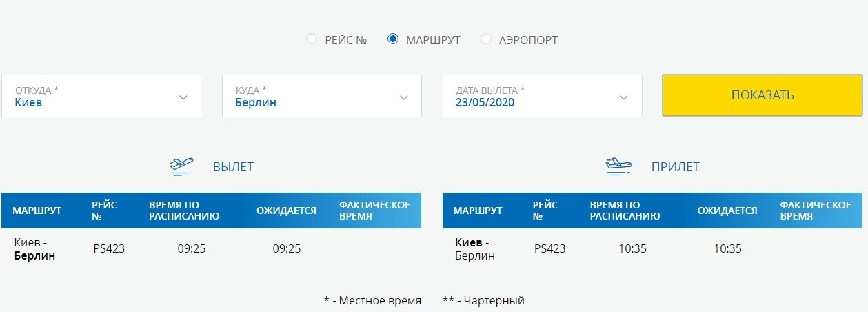This screenshot has height=312, width=868.
Task: Click the ВЫЛЕТ departures heading
Action: point(233,166)
